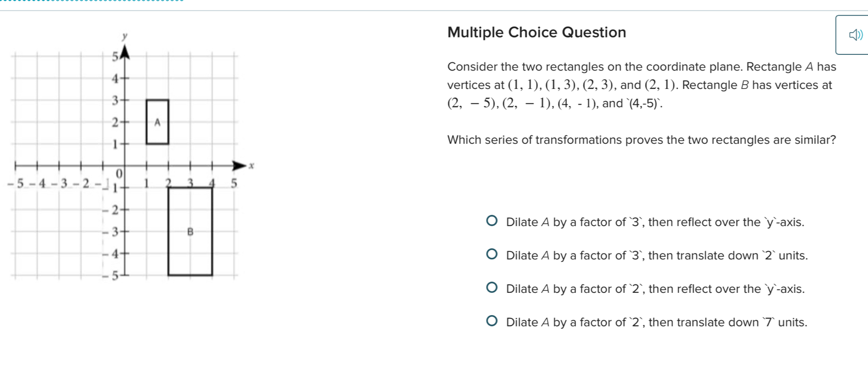Click the x-axis label 5 on the graph
Viewport: 868px width, 387px height.
pyautogui.click(x=233, y=183)
